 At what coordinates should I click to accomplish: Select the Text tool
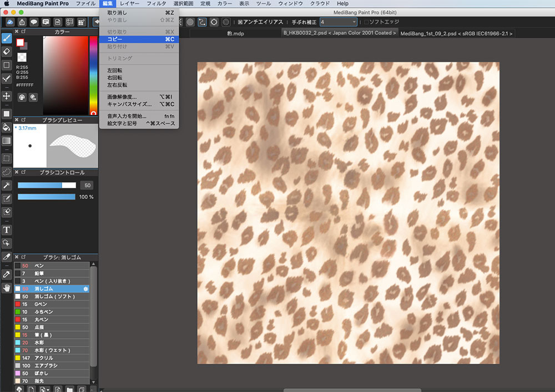(7, 230)
